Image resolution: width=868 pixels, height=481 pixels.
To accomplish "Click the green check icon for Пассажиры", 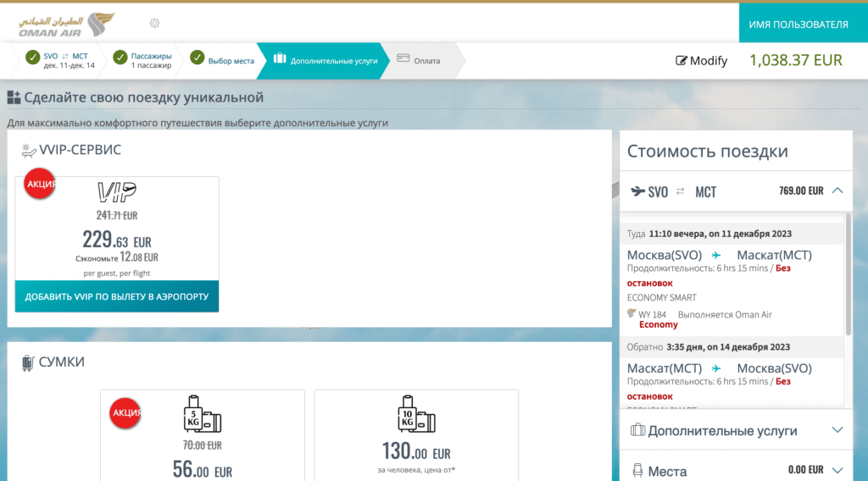I will tap(120, 58).
